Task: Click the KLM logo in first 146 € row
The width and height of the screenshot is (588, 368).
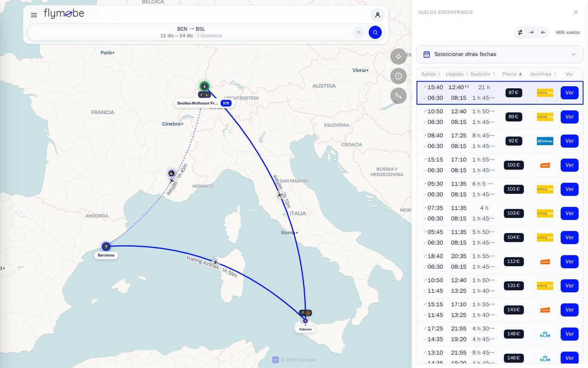Action: pos(545,334)
